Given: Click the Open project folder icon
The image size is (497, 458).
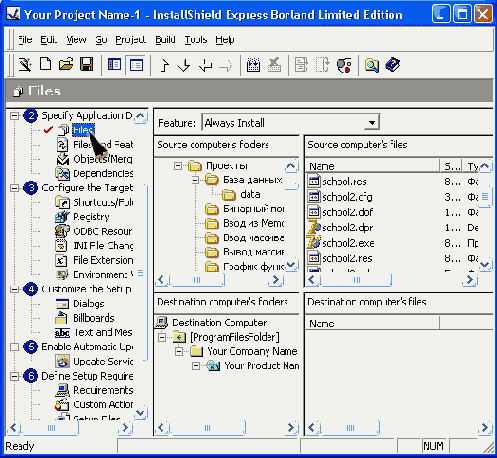Looking at the screenshot, I should click(66, 64).
